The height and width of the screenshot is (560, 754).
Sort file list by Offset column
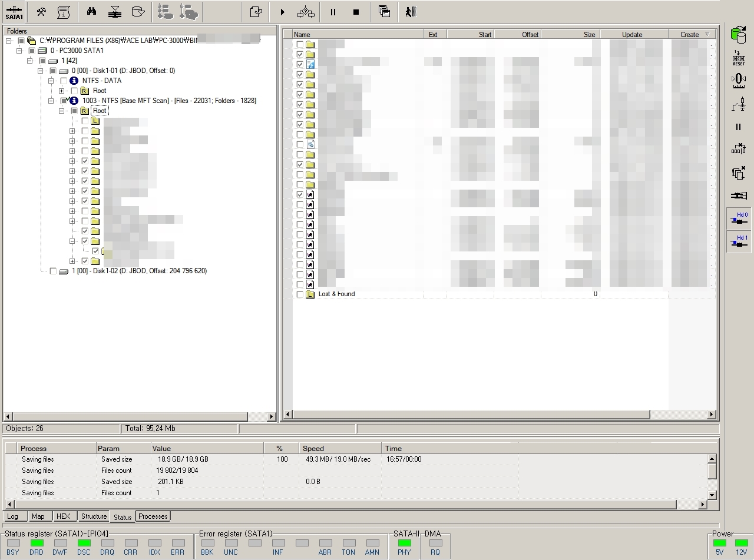(517, 35)
